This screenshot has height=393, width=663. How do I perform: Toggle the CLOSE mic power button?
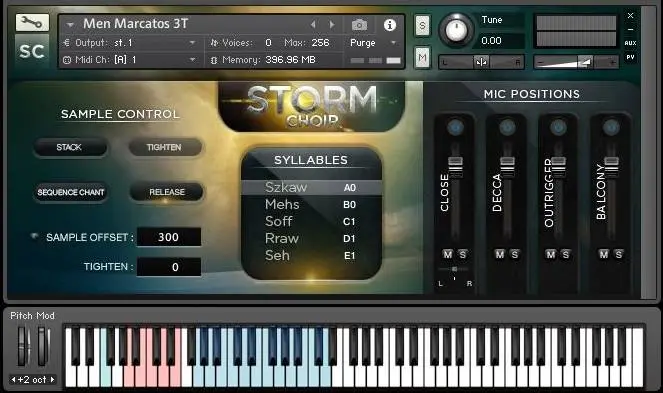455,127
